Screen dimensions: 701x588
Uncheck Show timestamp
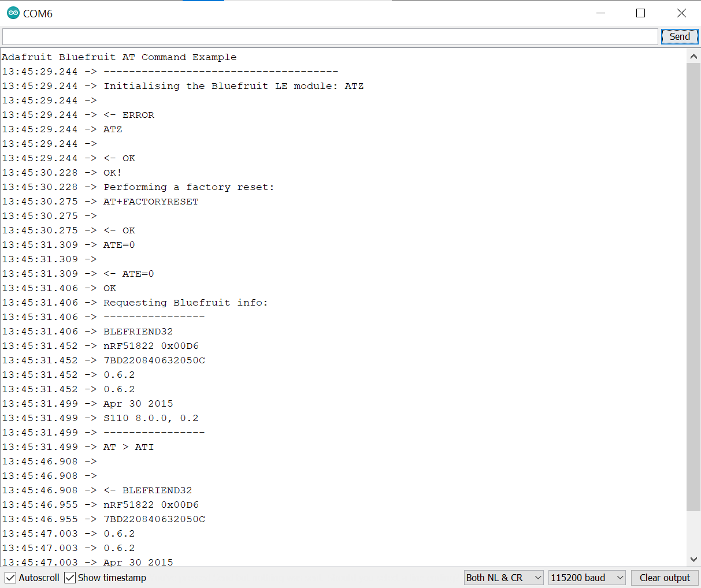[70, 578]
